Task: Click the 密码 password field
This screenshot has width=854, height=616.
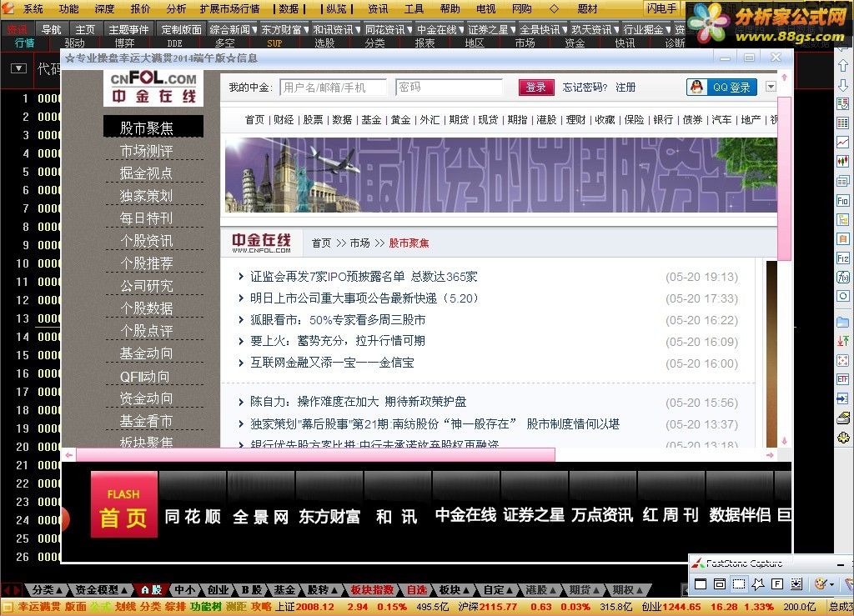Action: pos(449,87)
